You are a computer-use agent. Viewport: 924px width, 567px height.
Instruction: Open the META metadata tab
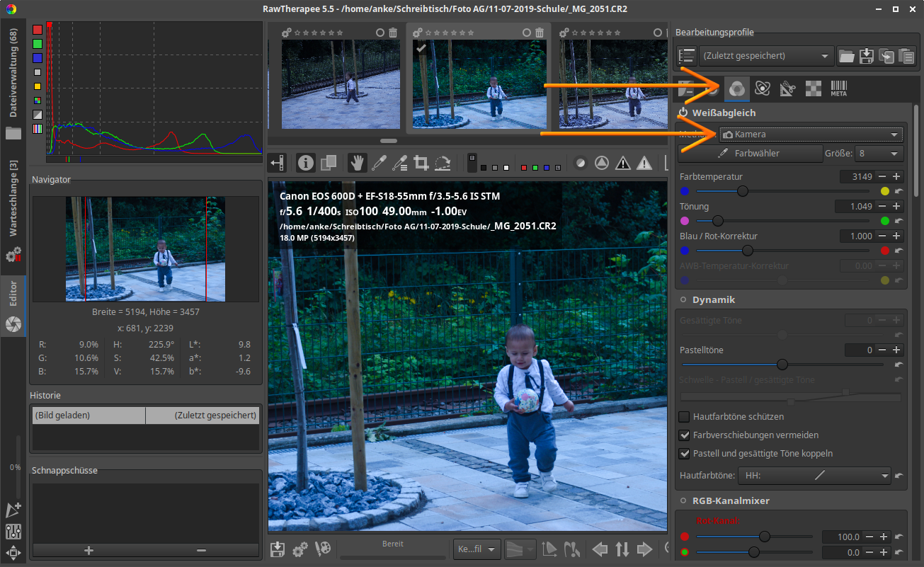point(839,88)
